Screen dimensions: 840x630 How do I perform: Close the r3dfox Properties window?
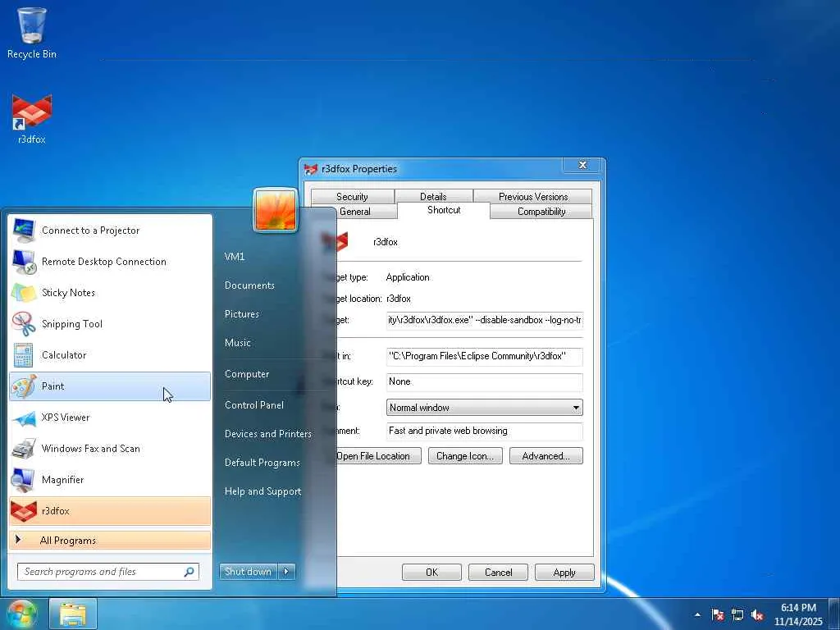coord(583,165)
